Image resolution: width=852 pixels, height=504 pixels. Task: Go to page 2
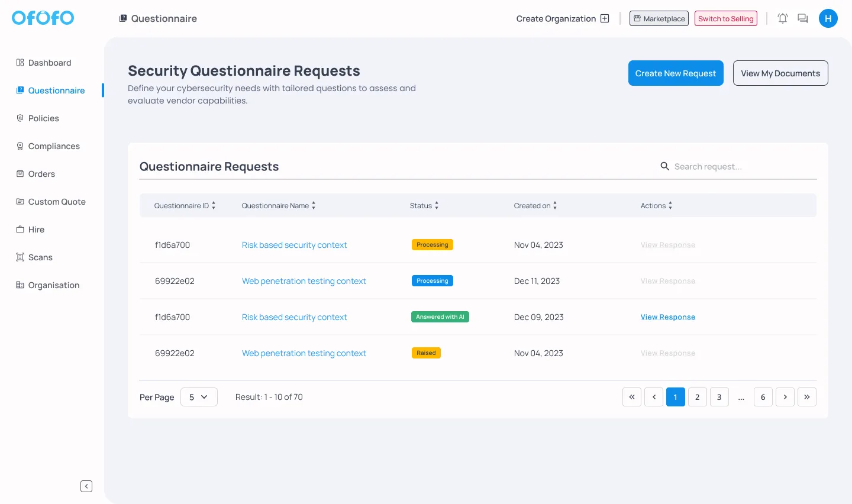tap(698, 397)
